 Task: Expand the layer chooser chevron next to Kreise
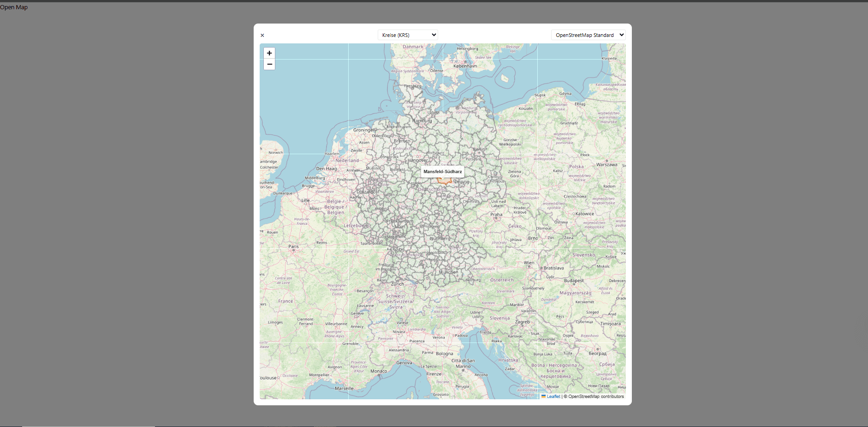tap(433, 35)
